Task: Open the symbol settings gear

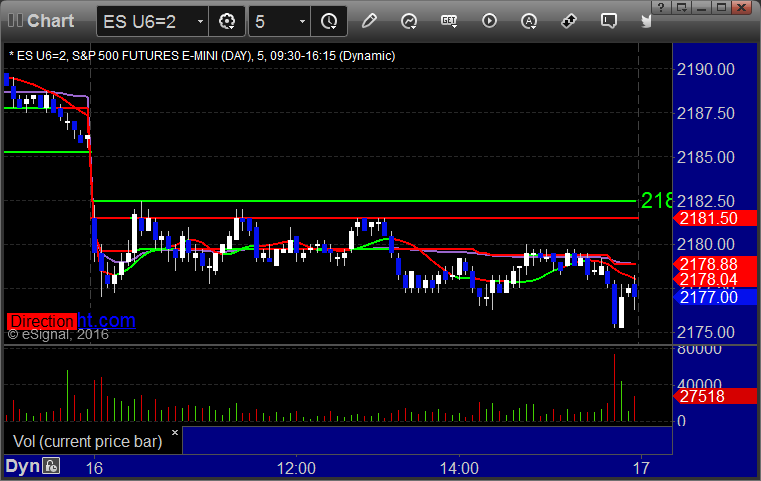Action: 227,21
